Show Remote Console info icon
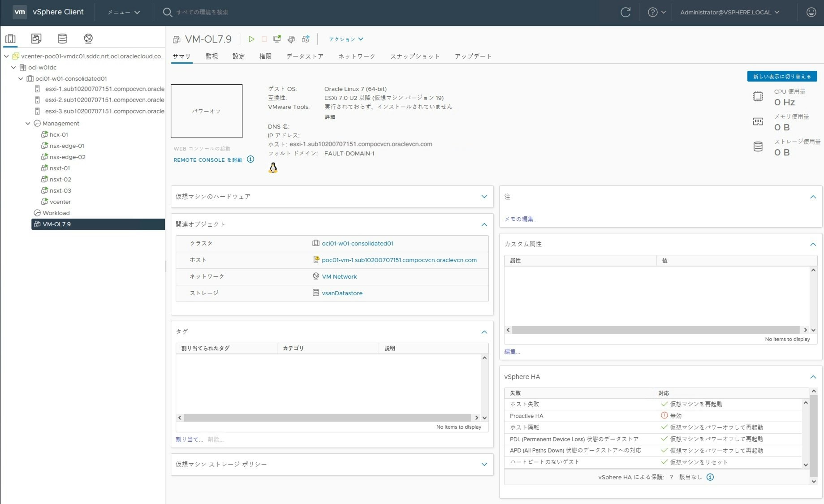This screenshot has width=824, height=504. click(250, 159)
